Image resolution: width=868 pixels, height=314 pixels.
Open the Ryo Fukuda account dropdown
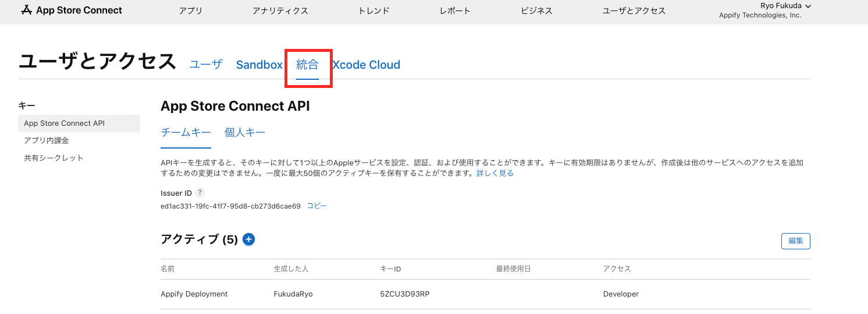coord(785,6)
